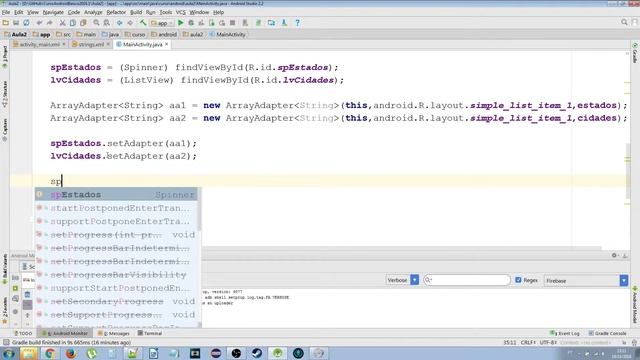Open the Refactor menu
Image resolution: width=640 pixels, height=360 pixels.
[116, 12]
